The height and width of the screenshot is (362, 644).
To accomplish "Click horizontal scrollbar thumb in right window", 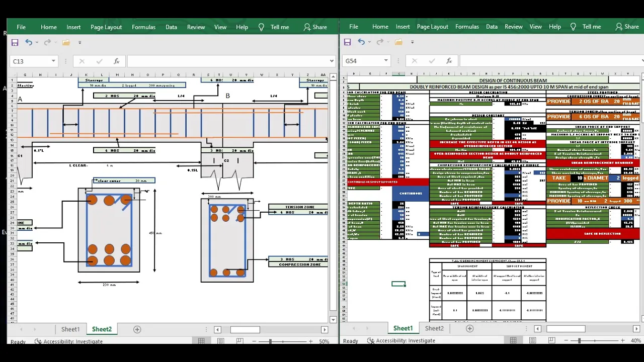I will (x=566, y=329).
